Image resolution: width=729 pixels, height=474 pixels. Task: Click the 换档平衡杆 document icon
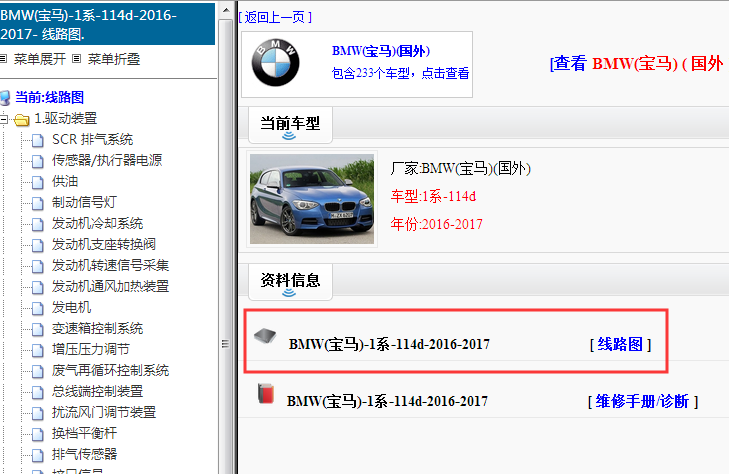(x=38, y=434)
